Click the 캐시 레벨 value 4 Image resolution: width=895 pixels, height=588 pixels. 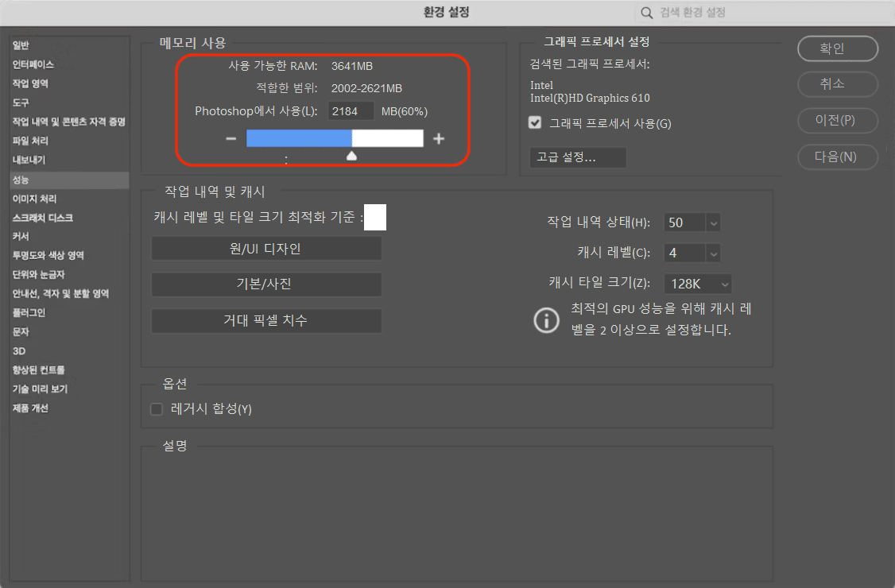coord(685,253)
